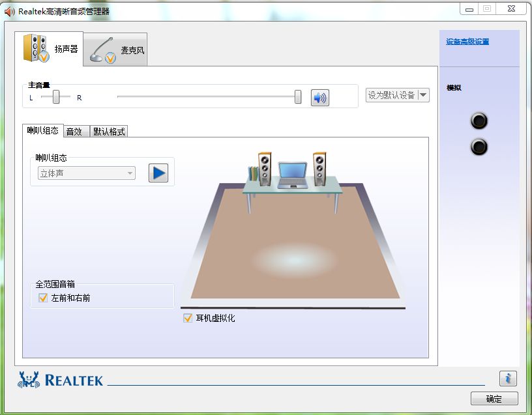This screenshot has height=415, width=532.
Task: Click the right speaker in room illustration
Action: 319,169
